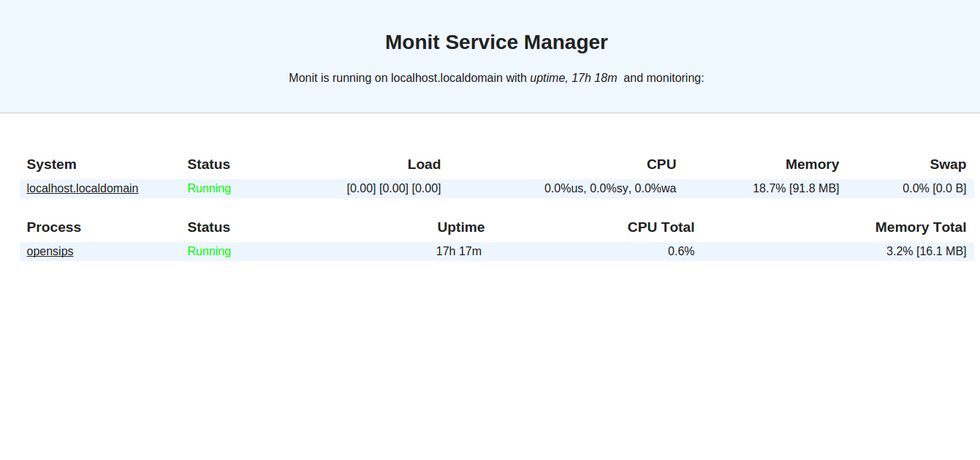Click the System column header
The width and height of the screenshot is (980, 460).
[51, 165]
